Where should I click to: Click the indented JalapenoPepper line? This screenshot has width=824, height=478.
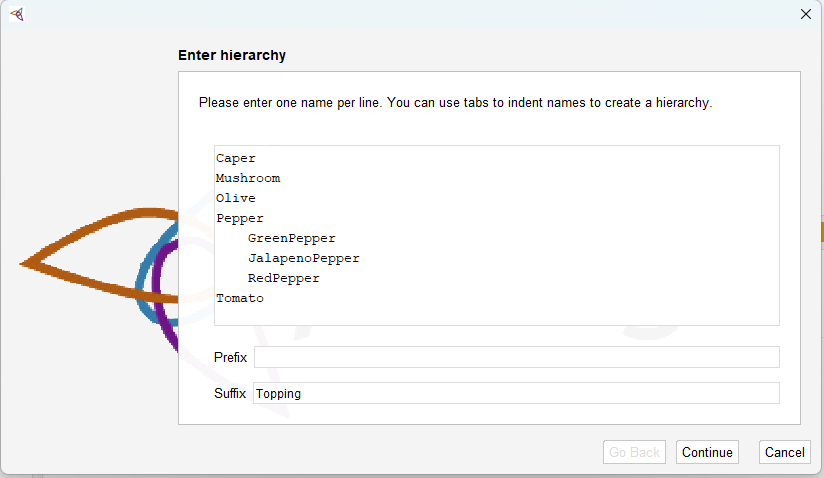pos(304,258)
